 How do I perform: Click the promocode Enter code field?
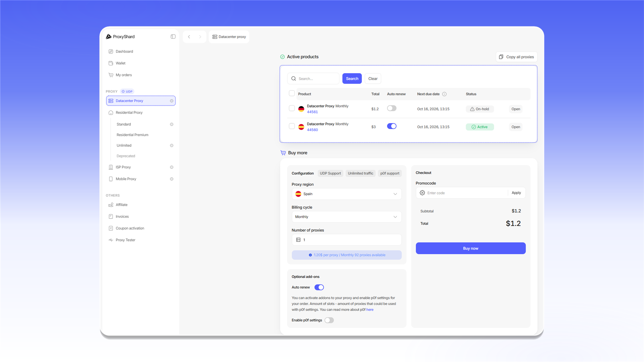462,193
